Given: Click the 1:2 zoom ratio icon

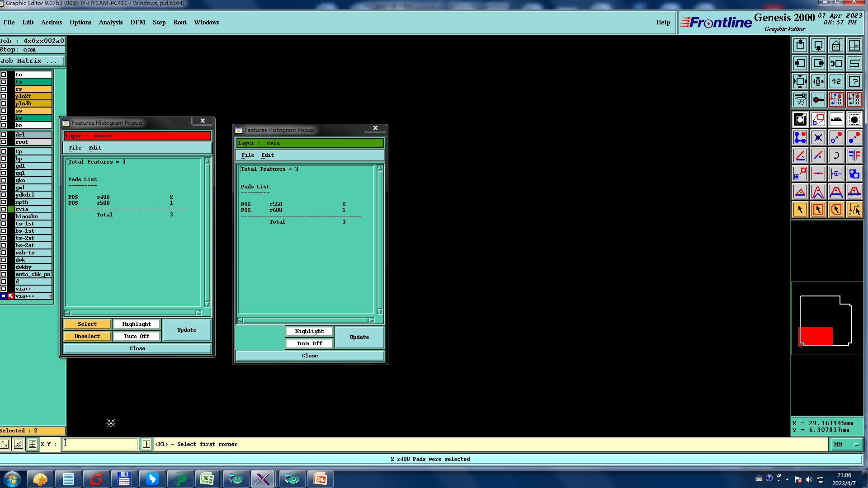Looking at the screenshot, I should pos(836,82).
